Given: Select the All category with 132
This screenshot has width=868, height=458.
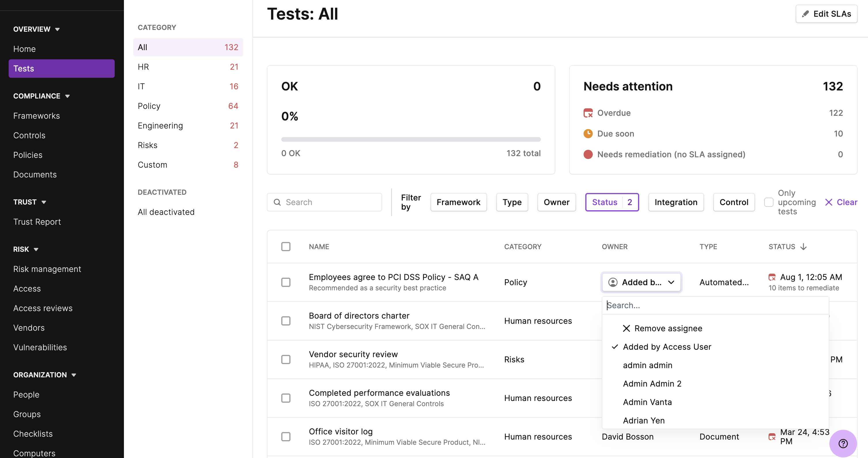Looking at the screenshot, I should (x=188, y=47).
